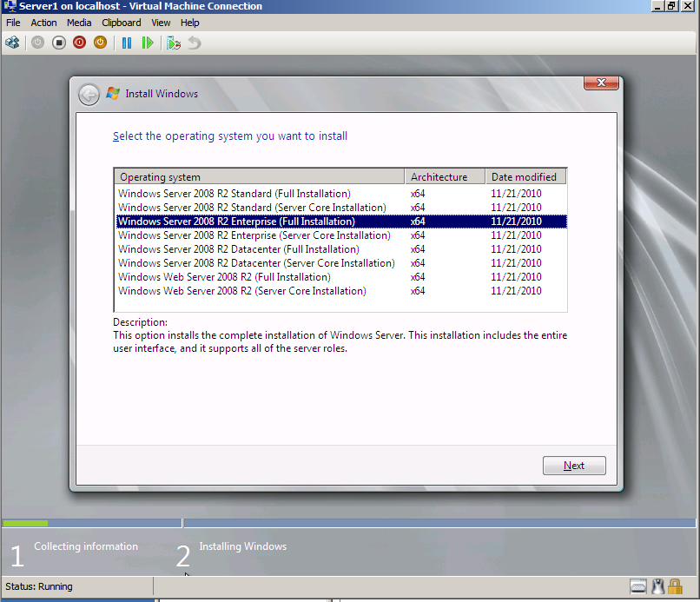Screen dimensions: 700x602
Task: Restore the Virtual Machine Connection window
Action: 672,6
